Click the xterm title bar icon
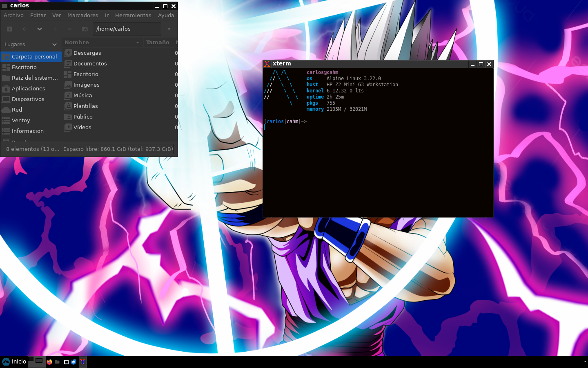 267,64
